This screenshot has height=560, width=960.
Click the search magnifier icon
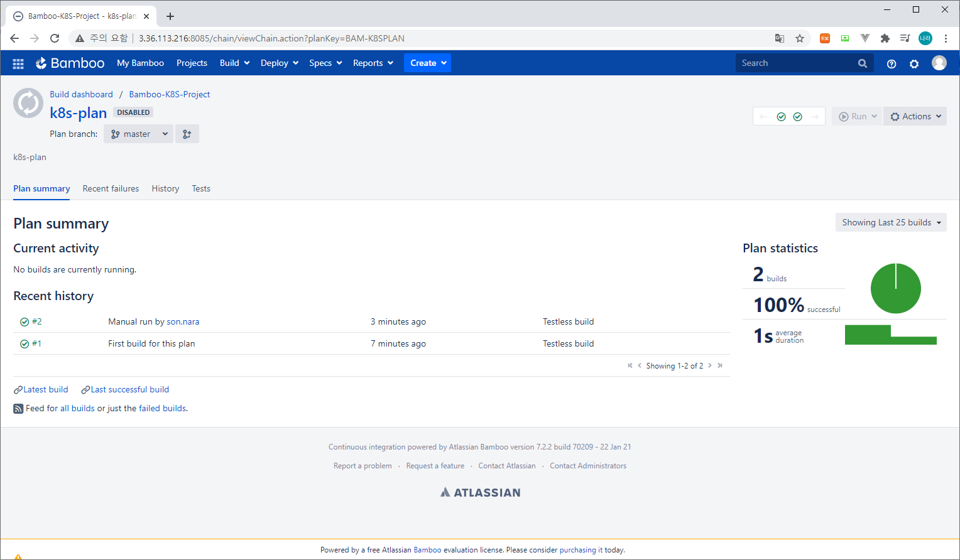coord(863,63)
